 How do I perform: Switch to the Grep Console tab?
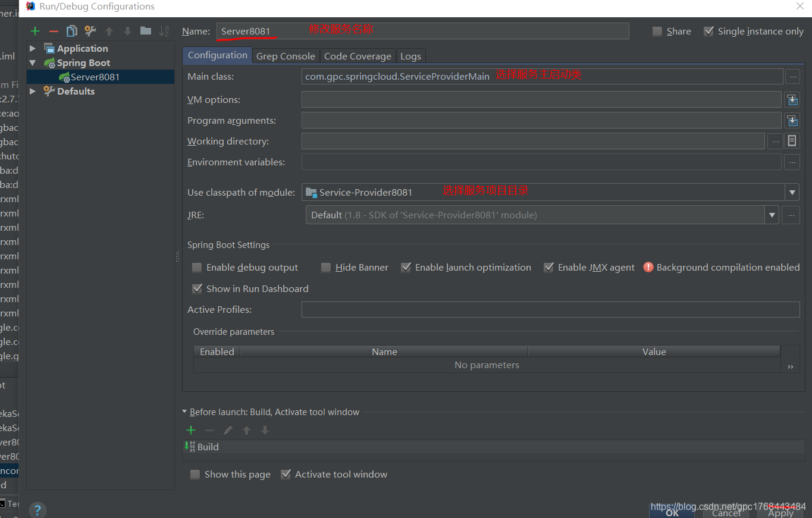[286, 56]
